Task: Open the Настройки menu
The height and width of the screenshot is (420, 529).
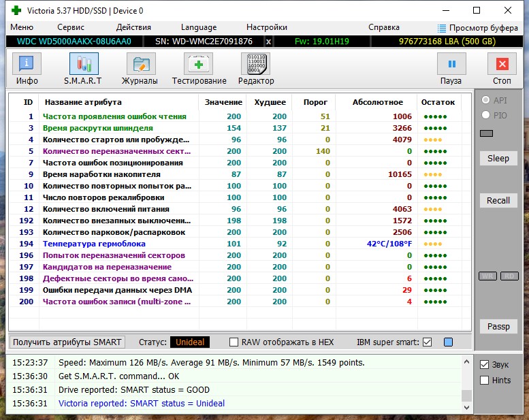Action: pyautogui.click(x=266, y=27)
